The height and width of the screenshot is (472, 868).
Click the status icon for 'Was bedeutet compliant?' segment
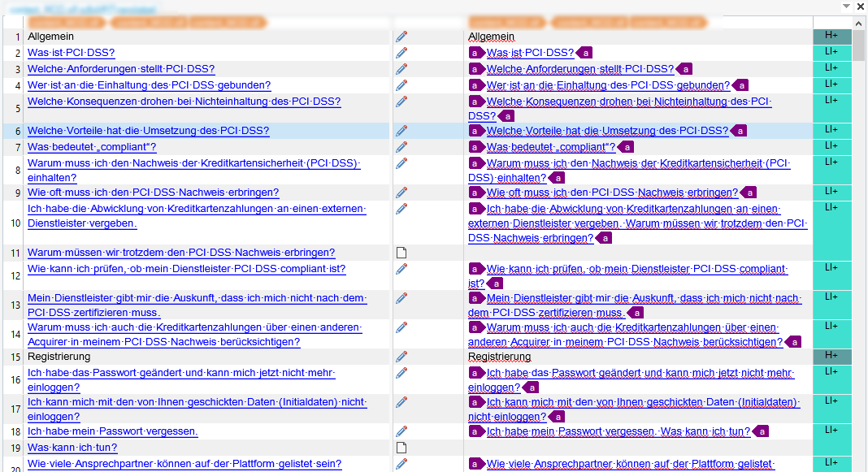coord(401,147)
